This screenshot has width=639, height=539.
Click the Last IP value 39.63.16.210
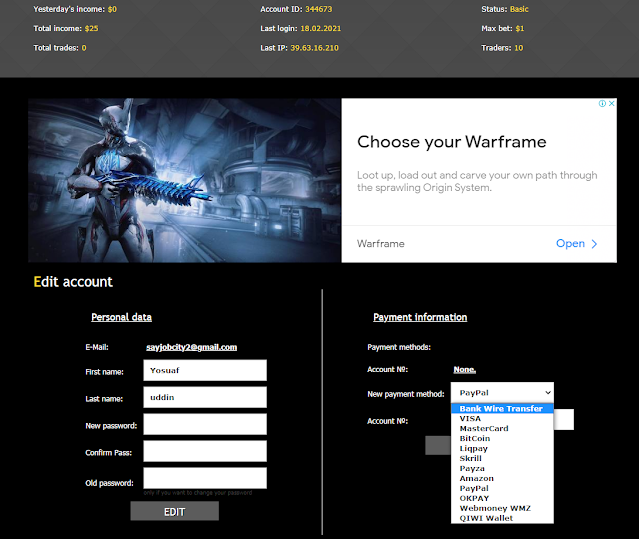314,48
